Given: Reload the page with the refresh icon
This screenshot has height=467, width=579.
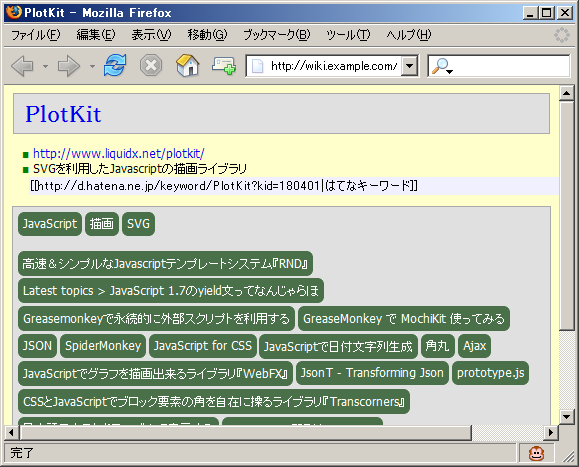Looking at the screenshot, I should (x=115, y=65).
